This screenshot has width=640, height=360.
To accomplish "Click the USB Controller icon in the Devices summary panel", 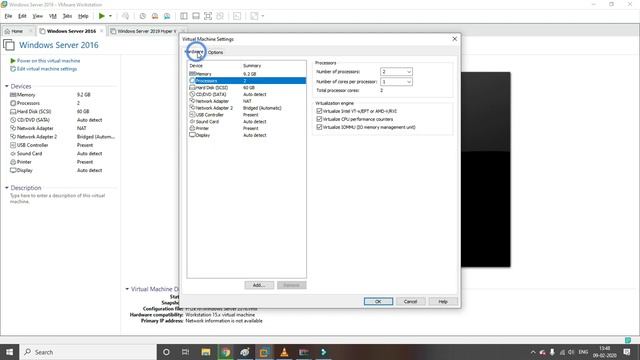I will [13, 145].
